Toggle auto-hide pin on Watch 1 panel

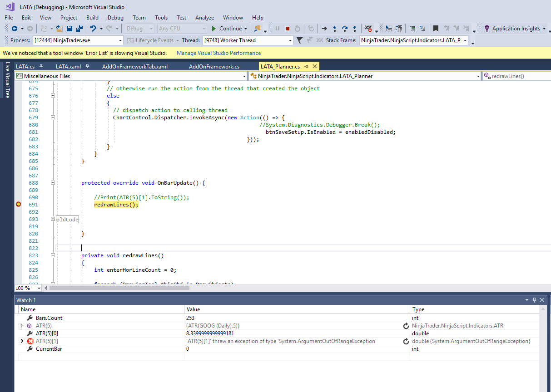point(534,300)
